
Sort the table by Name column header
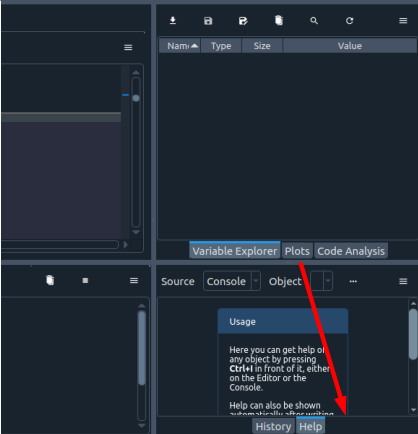[180, 46]
